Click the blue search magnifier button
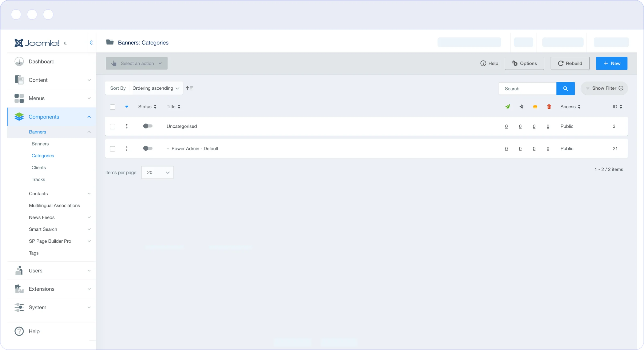 pos(565,89)
